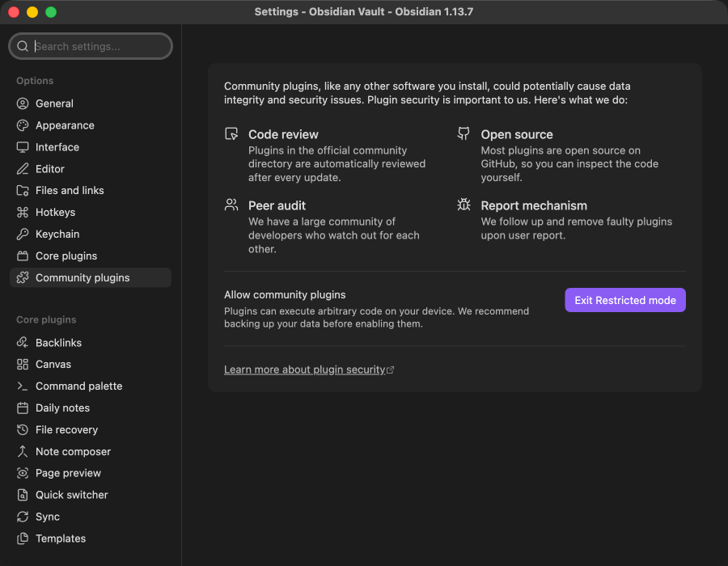Open Files and links settings
Screen dimensions: 728x566
(x=91, y=191)
